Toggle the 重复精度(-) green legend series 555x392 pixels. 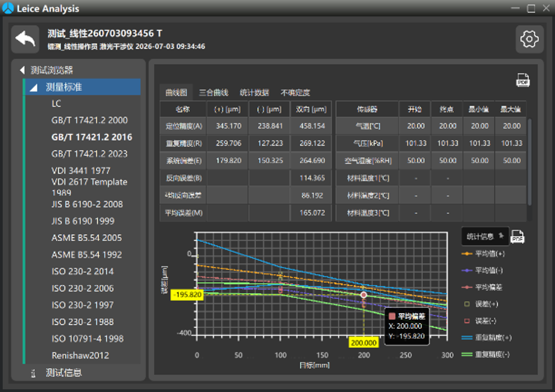[x=485, y=355]
